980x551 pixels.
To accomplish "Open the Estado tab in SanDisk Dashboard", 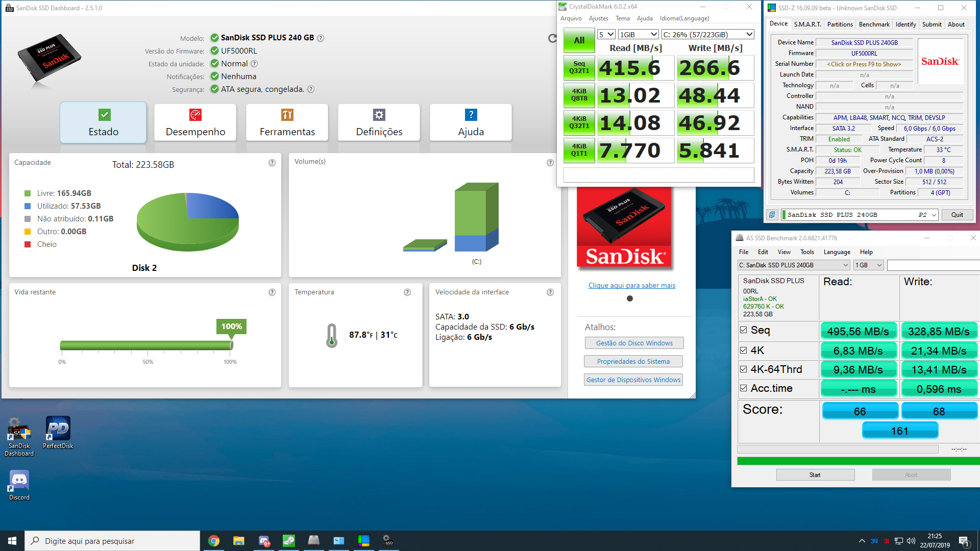I will click(104, 122).
